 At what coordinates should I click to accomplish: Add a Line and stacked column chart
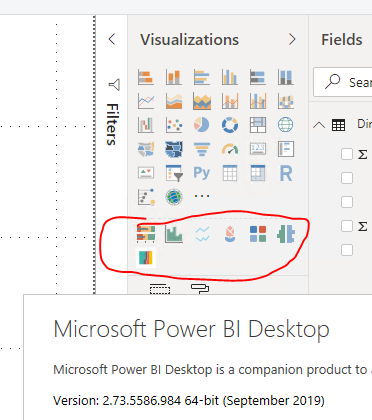pos(230,101)
